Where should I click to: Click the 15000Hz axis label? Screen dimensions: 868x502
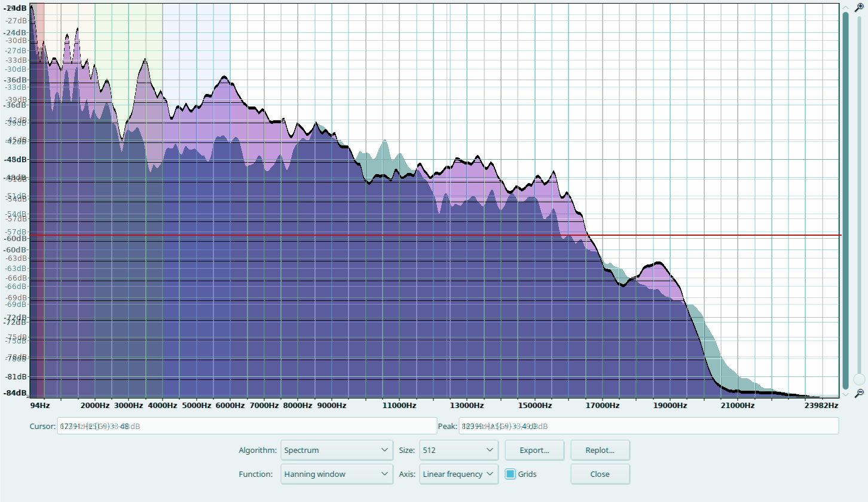(534, 405)
